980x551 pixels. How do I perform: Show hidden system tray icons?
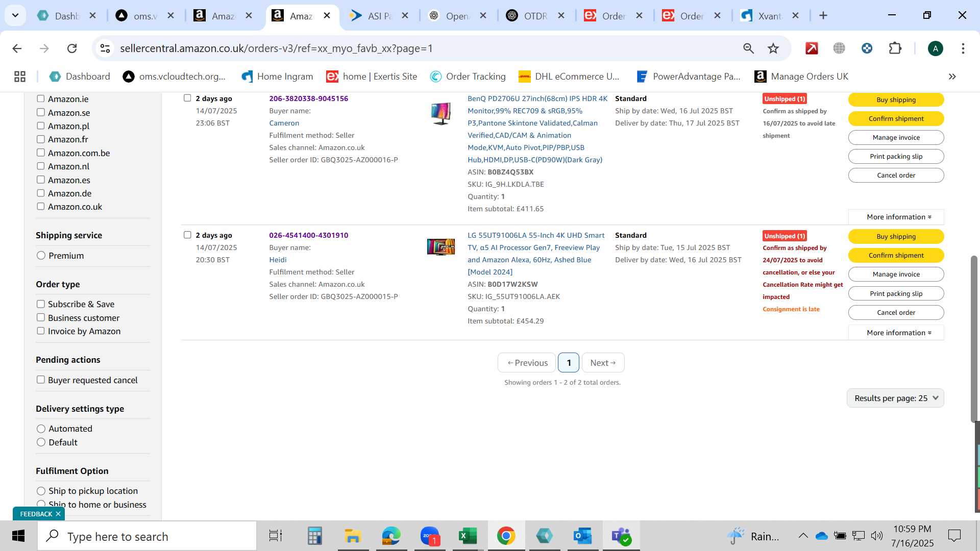coord(803,536)
